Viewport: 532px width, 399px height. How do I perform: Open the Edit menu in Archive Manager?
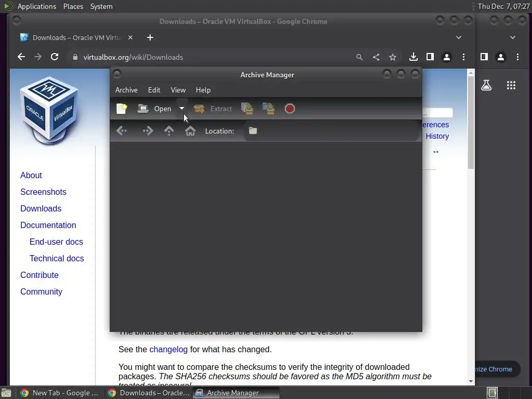154,90
